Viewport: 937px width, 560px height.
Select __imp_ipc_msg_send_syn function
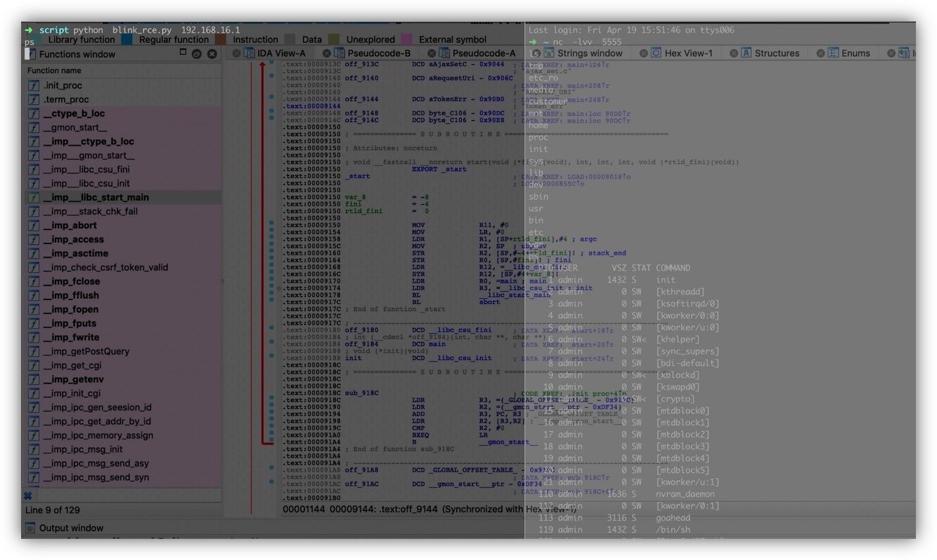(x=122, y=478)
